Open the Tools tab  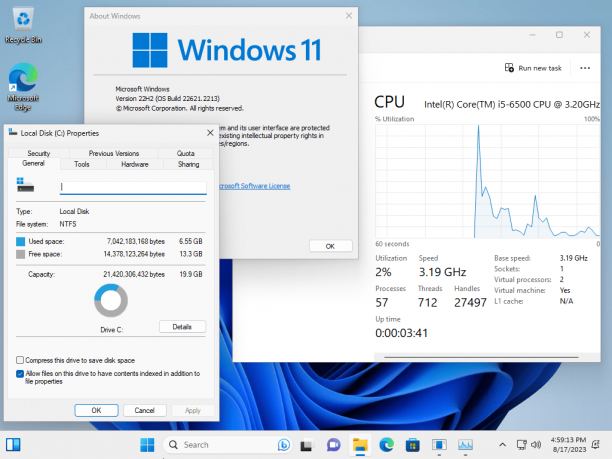tap(82, 164)
